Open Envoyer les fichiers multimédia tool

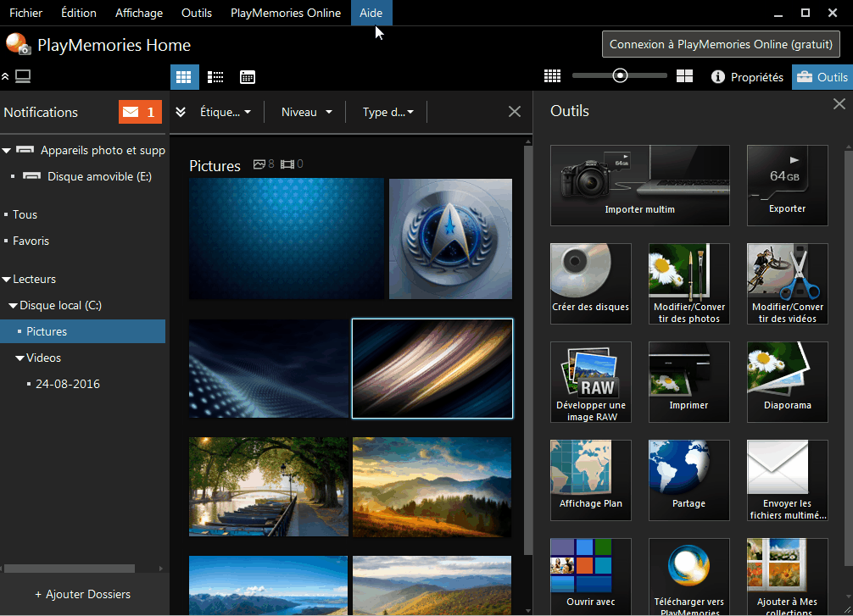pyautogui.click(x=787, y=480)
